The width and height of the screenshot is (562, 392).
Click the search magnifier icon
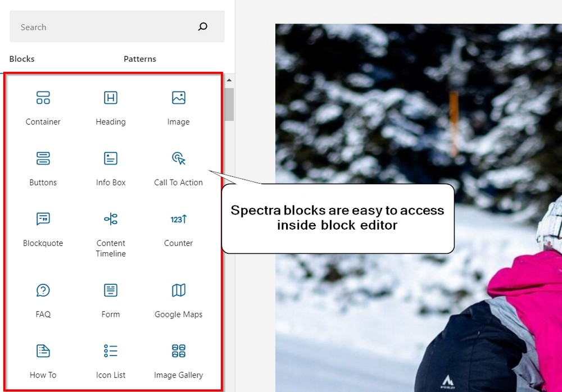coord(202,26)
